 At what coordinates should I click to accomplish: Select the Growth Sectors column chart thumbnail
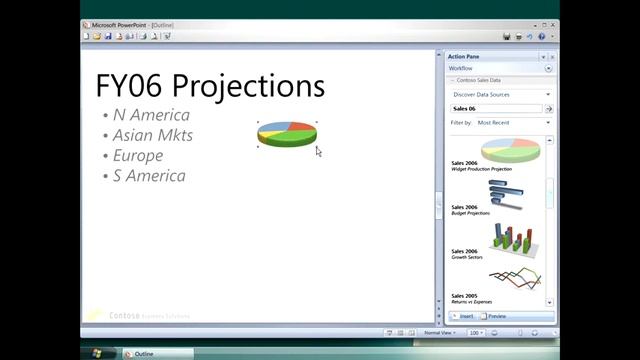[x=514, y=240]
